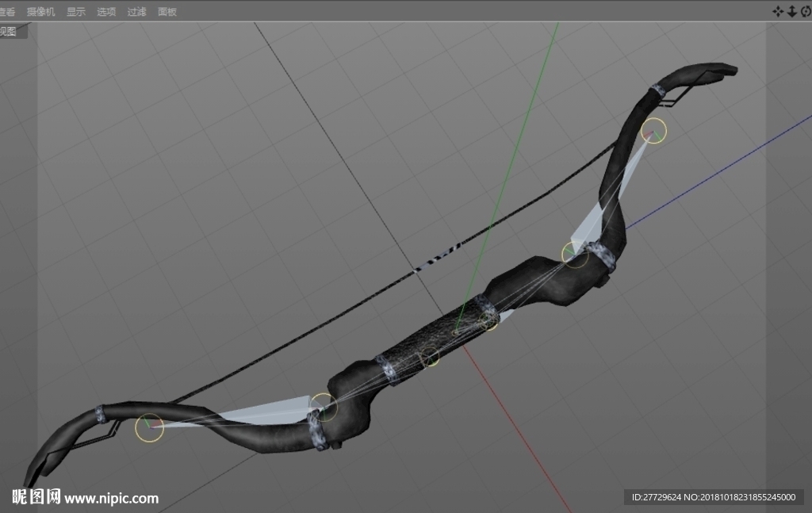The image size is (812, 513).
Task: Open the 查看 menu
Action: pos(7,11)
